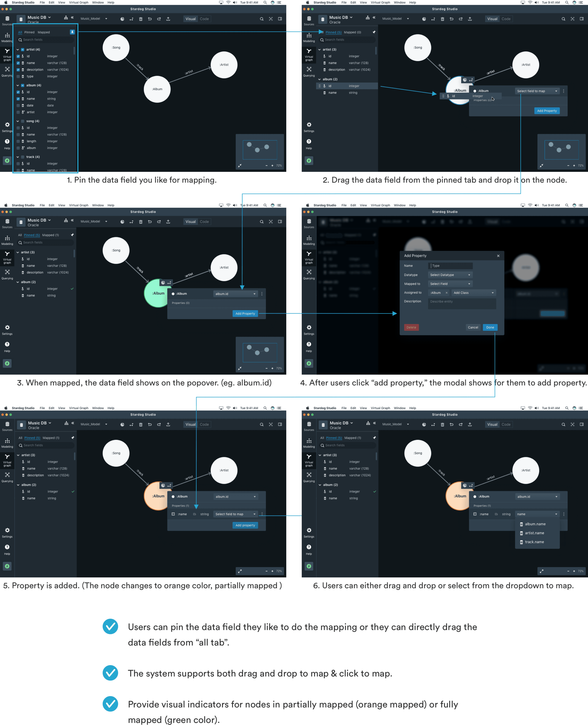Open the Select Datatype dropdown
This screenshot has height=725, width=588.
click(450, 275)
